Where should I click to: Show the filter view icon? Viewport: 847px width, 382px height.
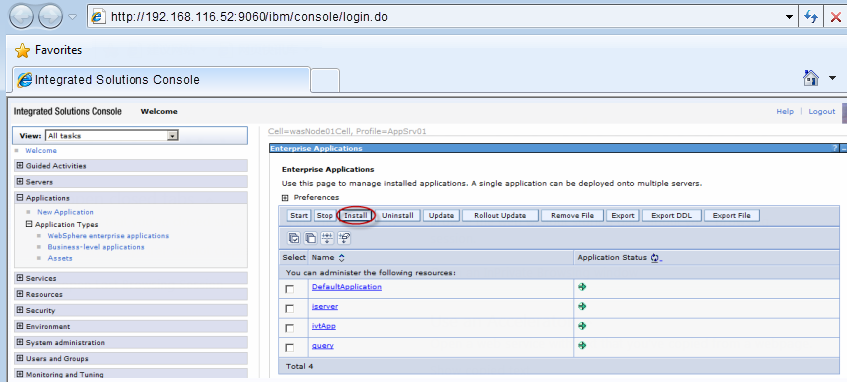pos(327,238)
